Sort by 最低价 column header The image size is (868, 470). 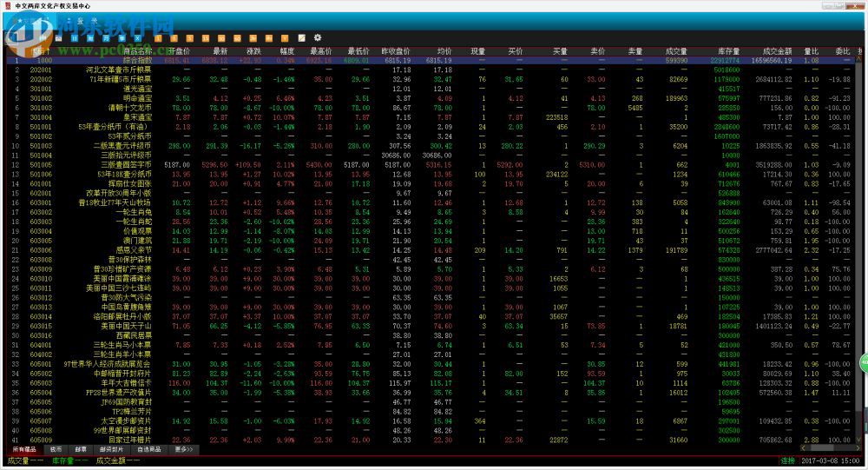point(358,51)
